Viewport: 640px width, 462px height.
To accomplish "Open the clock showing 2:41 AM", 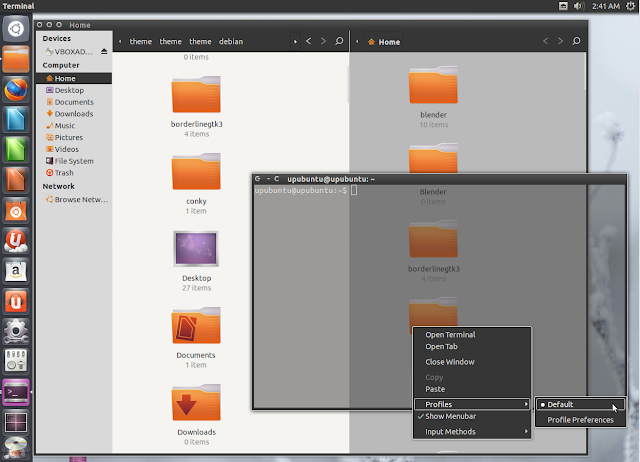I will 606,6.
